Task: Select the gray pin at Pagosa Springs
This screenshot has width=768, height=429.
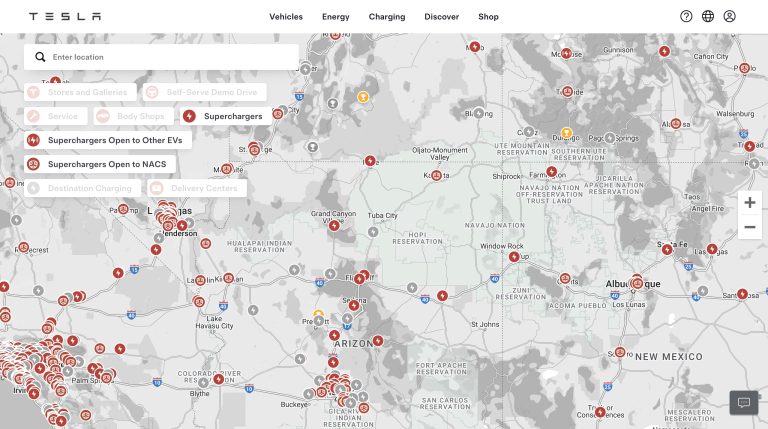Action: point(609,138)
